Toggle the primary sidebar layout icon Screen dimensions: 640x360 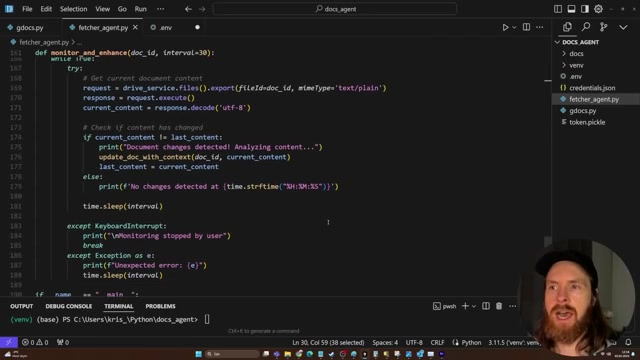[x=558, y=9]
